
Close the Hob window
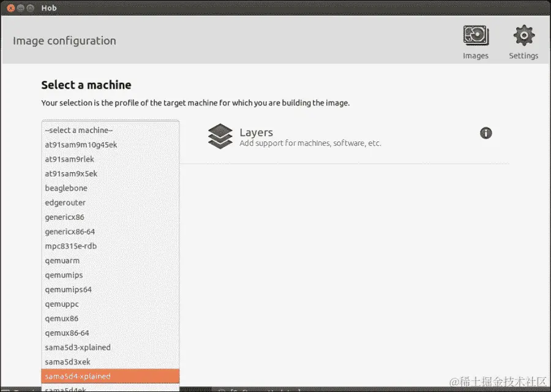coord(10,8)
